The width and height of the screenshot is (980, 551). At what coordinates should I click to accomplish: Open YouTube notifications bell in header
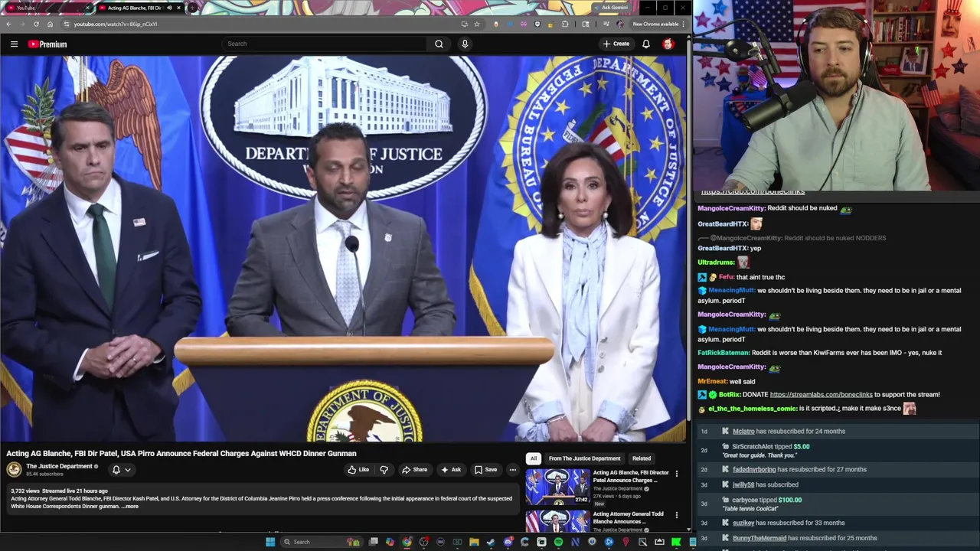[646, 44]
